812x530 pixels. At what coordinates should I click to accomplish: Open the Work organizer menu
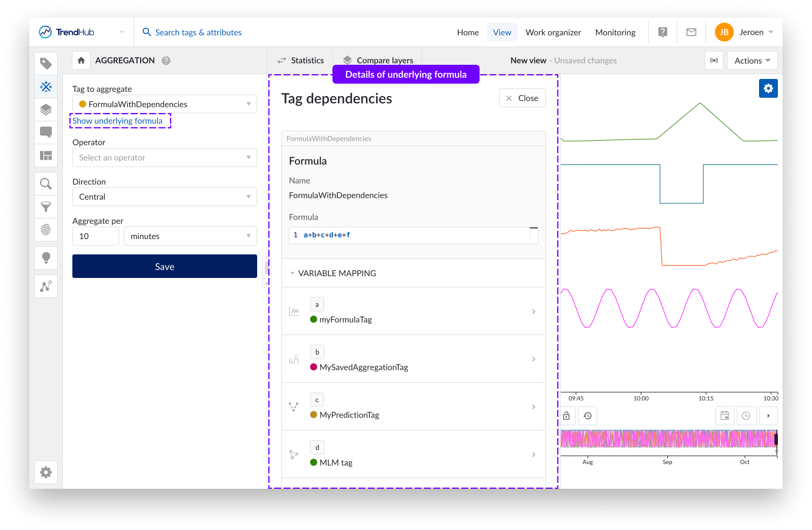pyautogui.click(x=553, y=32)
